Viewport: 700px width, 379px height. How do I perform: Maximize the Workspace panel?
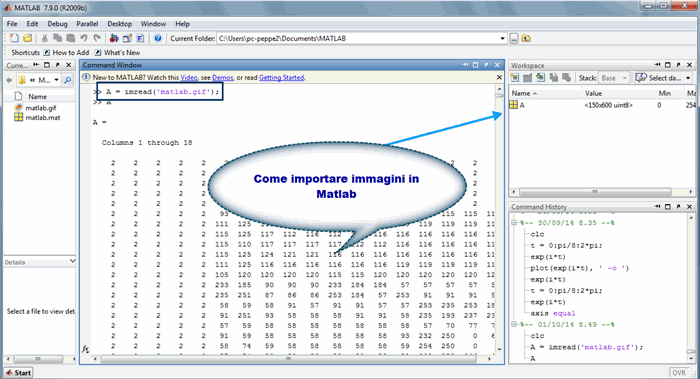(x=668, y=65)
